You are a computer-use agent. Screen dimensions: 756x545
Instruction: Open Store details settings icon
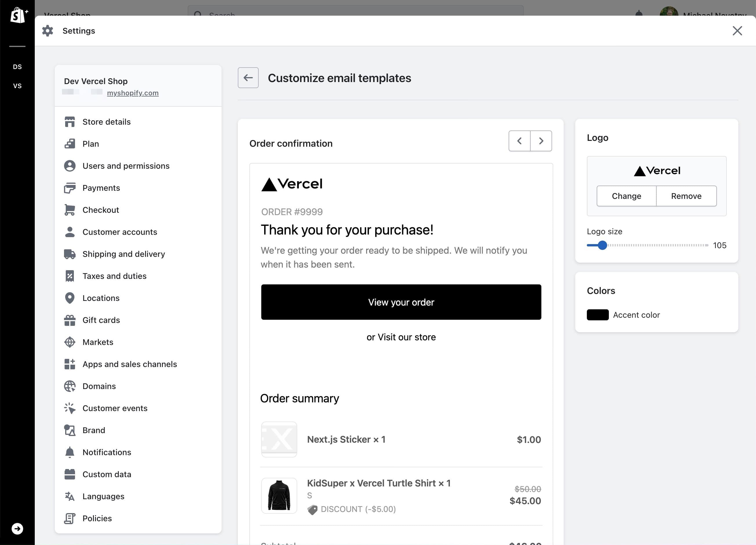click(x=70, y=122)
